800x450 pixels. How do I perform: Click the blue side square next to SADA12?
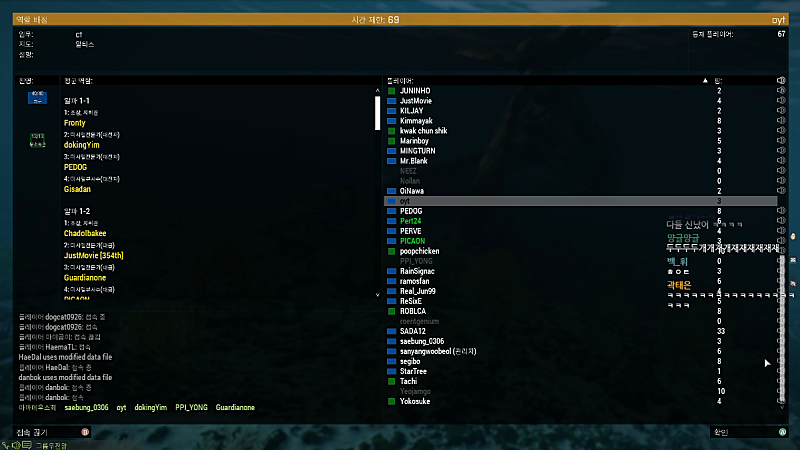pyautogui.click(x=391, y=331)
